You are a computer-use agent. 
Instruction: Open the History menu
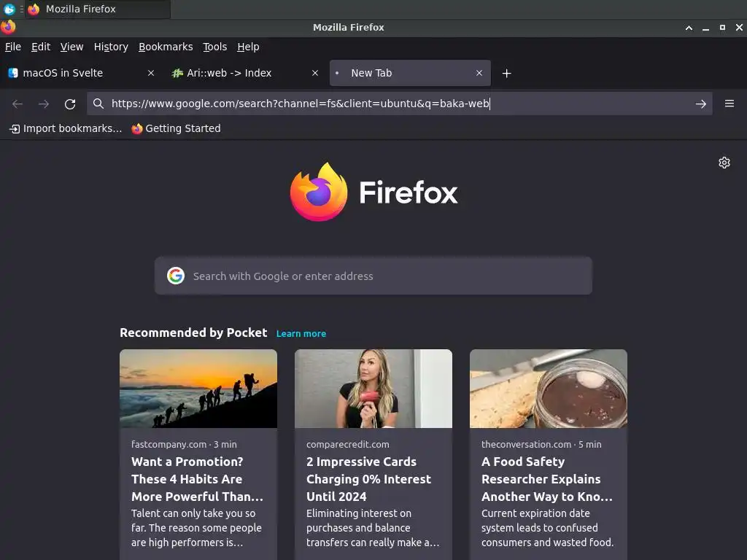(111, 47)
